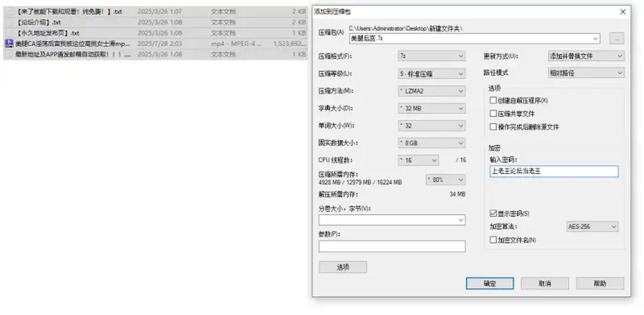Tick 操作完成后删除源文件 checkbox

(493, 127)
